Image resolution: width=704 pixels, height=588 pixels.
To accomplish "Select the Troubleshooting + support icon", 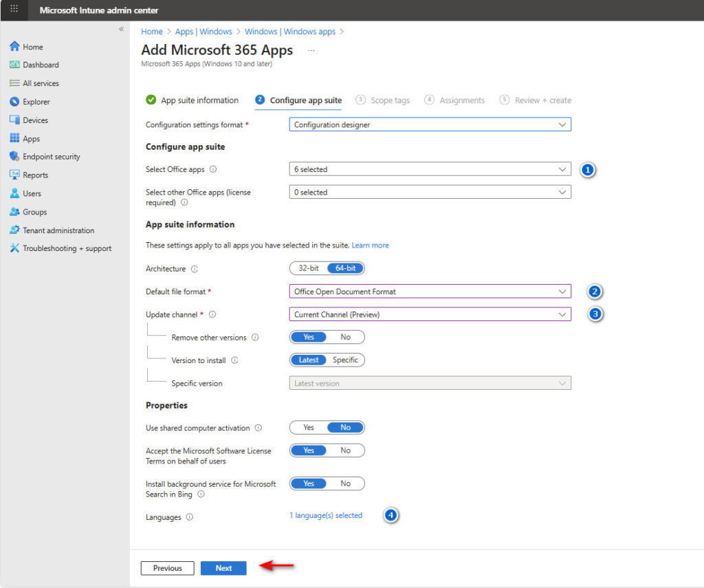I will [x=14, y=249].
